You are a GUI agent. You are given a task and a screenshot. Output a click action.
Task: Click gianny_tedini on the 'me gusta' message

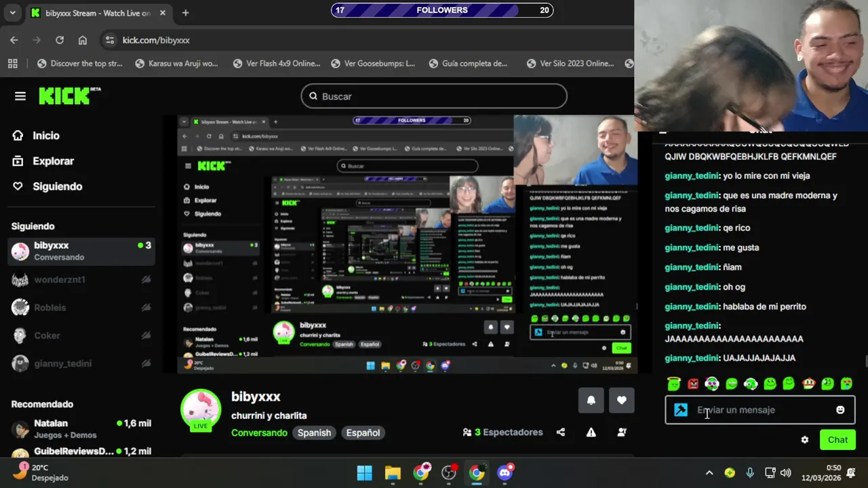pos(691,247)
